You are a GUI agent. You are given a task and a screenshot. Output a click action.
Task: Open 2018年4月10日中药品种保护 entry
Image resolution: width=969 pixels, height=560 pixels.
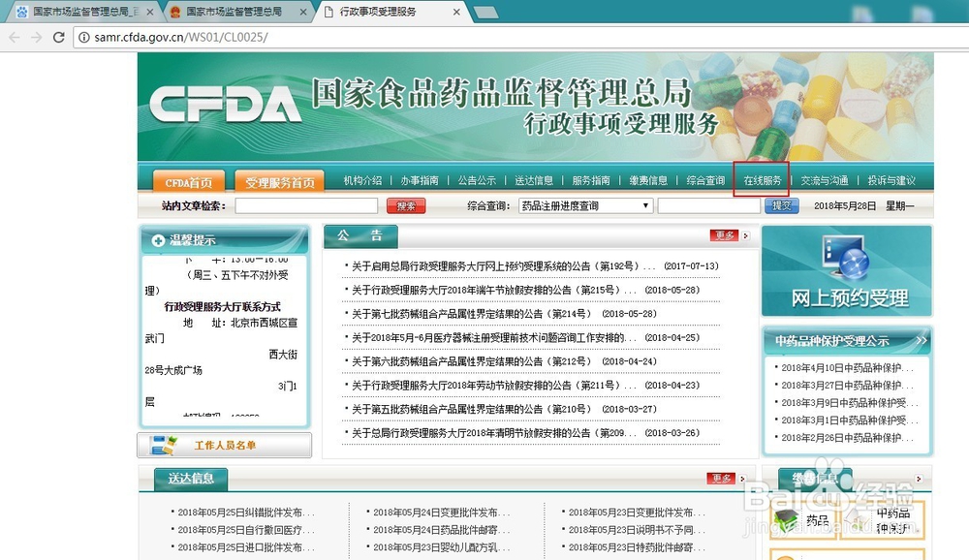point(847,368)
